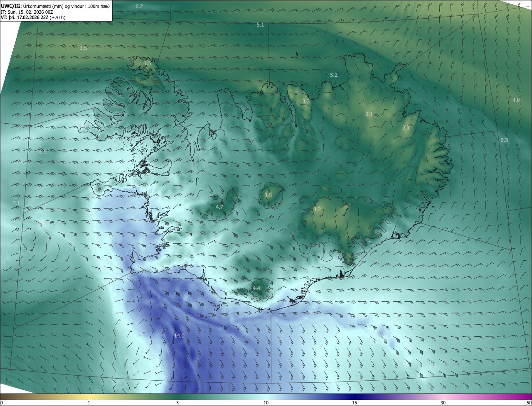Click the 6.3 value east of Iceland
This screenshot has width=532, height=406.
[x=504, y=140]
